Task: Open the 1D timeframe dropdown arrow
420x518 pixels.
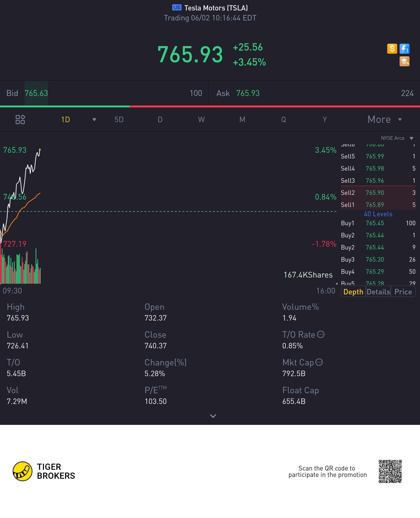Action: pyautogui.click(x=94, y=120)
